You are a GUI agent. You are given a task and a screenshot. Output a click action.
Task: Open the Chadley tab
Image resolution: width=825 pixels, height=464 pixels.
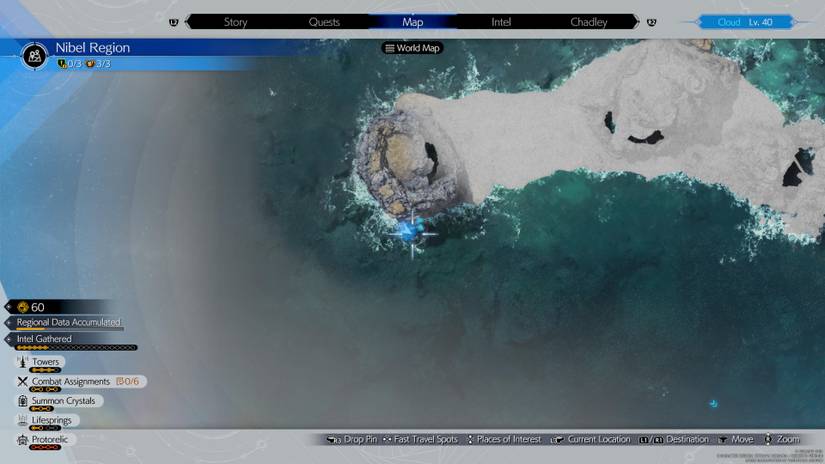588,22
